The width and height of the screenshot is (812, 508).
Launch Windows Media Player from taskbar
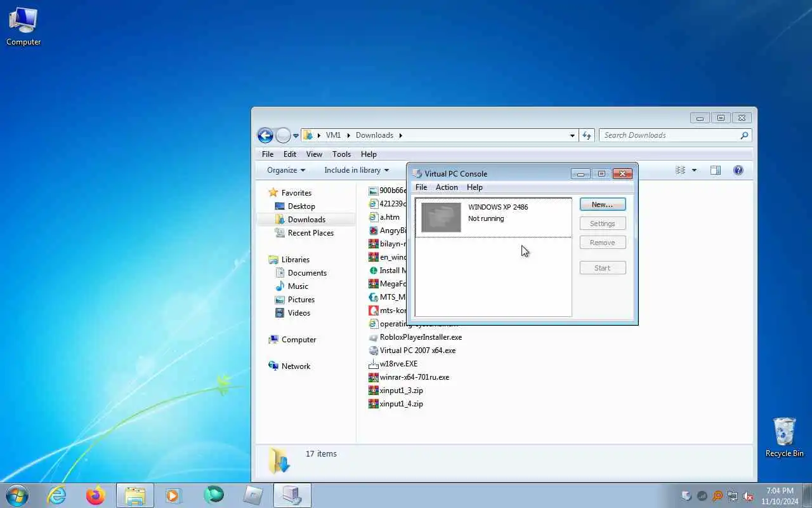174,495
